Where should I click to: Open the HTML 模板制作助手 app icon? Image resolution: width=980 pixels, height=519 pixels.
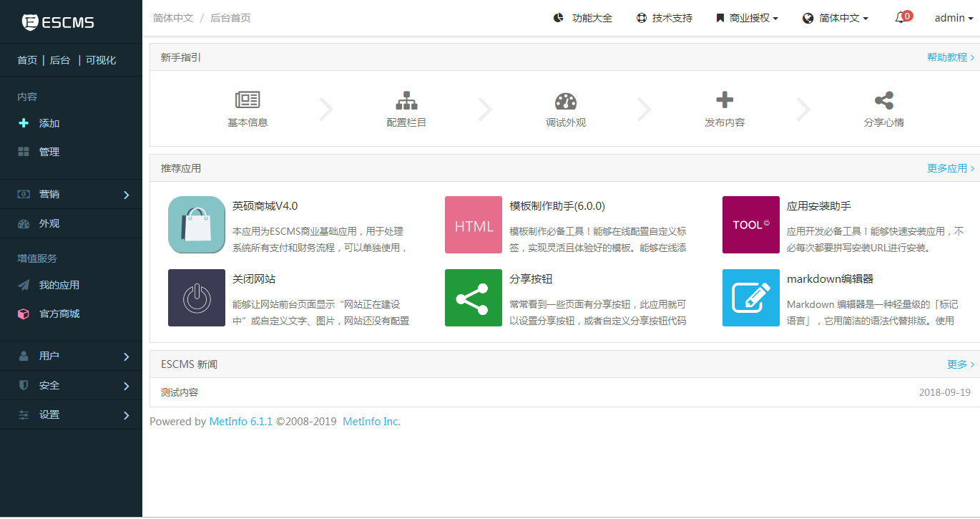pyautogui.click(x=474, y=225)
